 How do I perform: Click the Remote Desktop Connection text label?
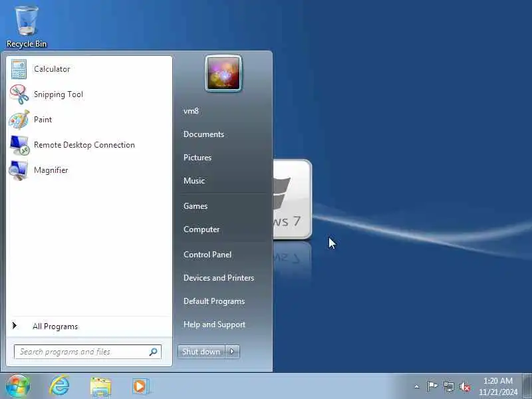(84, 145)
